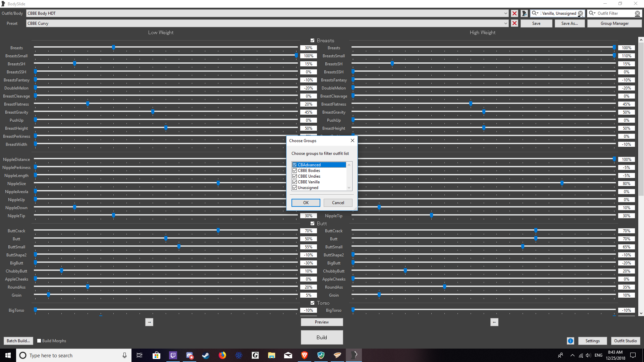
Task: Open the edit-project-in-Outfit-Studio body icon
Action: coord(524,13)
